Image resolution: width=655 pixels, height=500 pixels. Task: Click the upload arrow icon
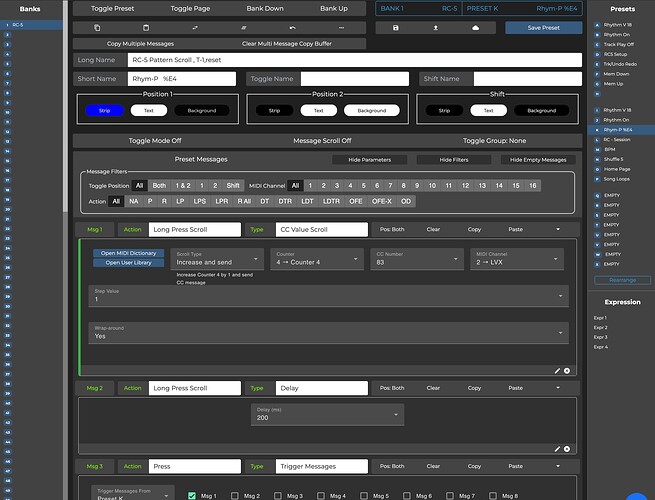click(x=435, y=28)
